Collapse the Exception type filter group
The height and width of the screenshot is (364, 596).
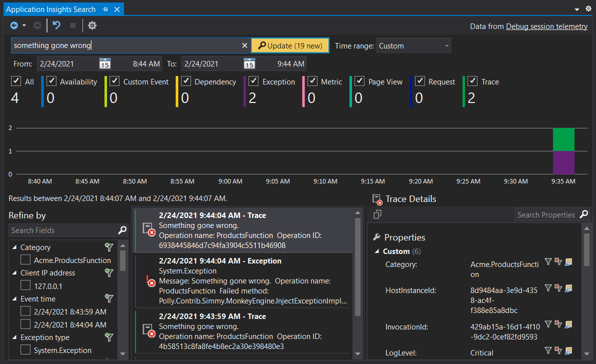pos(14,337)
